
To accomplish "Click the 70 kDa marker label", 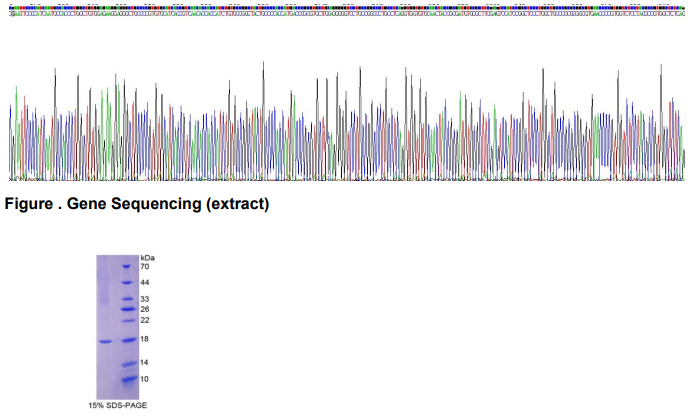I will tap(144, 267).
